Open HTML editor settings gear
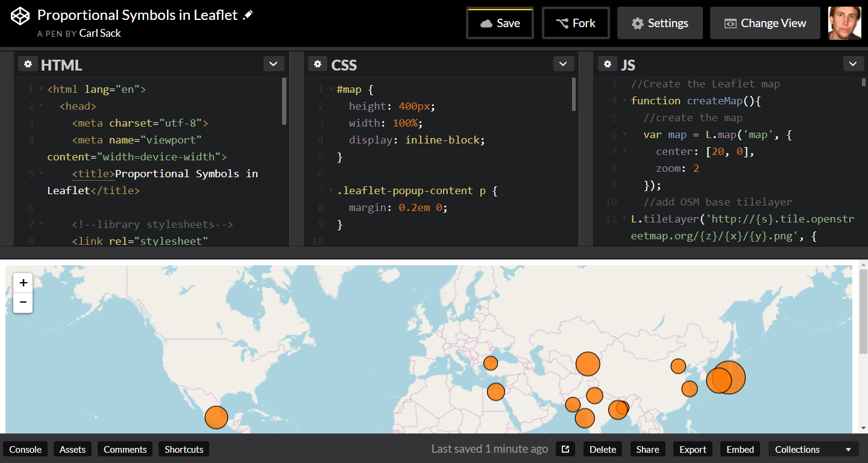The image size is (868, 463). click(28, 64)
